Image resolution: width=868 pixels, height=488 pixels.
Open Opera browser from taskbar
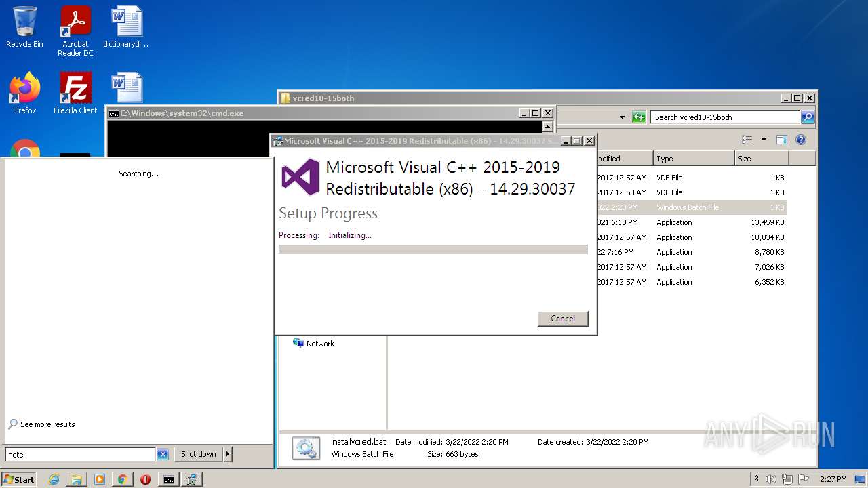point(145,479)
